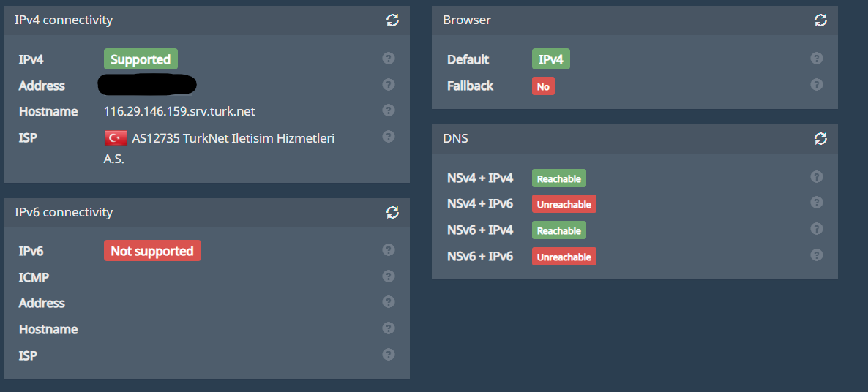Click help icon beside Browser Default
Image resolution: width=868 pixels, height=392 pixels.
[817, 59]
